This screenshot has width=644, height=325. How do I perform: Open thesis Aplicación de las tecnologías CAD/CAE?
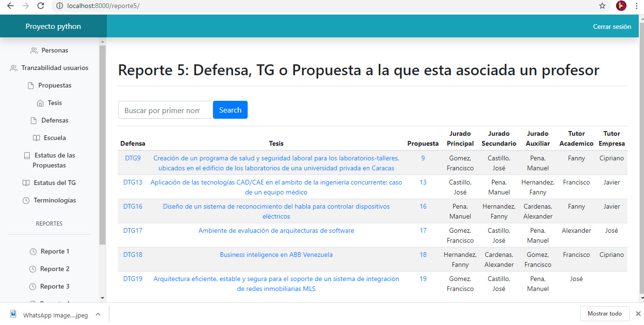(276, 187)
